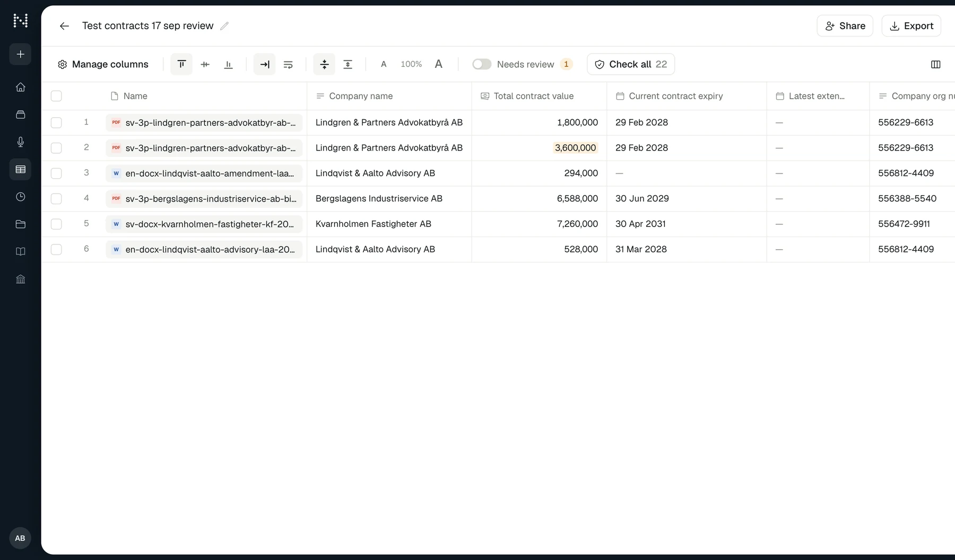Tick checkbox for row 6

56,250
